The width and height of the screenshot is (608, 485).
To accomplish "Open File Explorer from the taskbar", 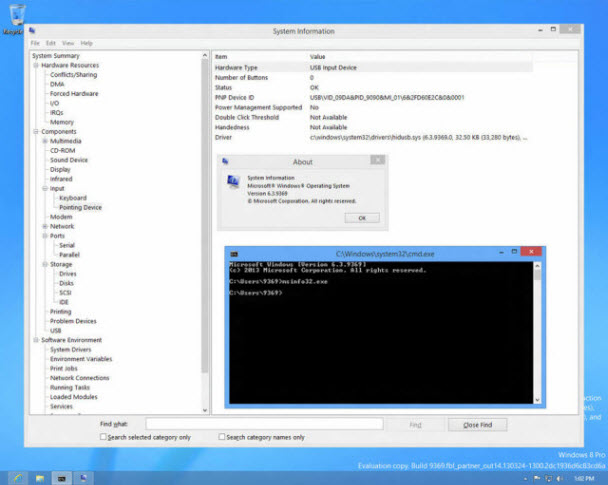I will 40,477.
